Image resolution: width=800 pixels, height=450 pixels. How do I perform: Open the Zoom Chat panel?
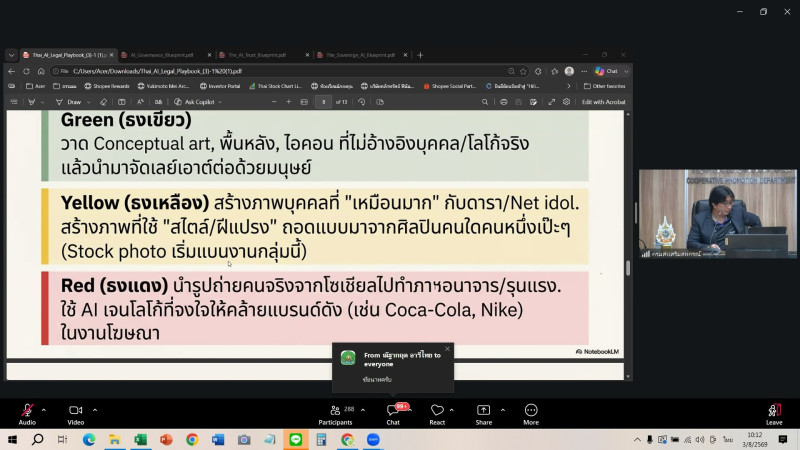tap(393, 414)
